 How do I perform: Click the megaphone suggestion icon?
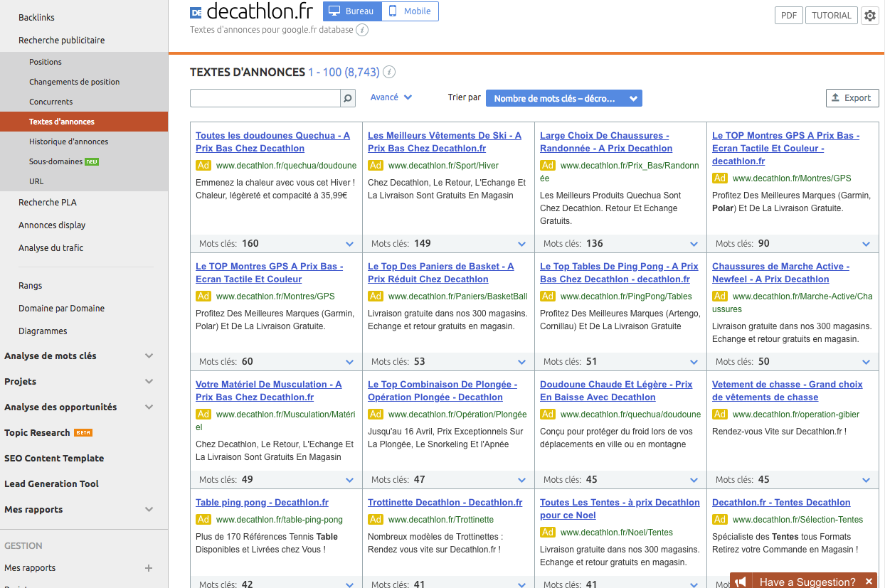[x=741, y=582]
